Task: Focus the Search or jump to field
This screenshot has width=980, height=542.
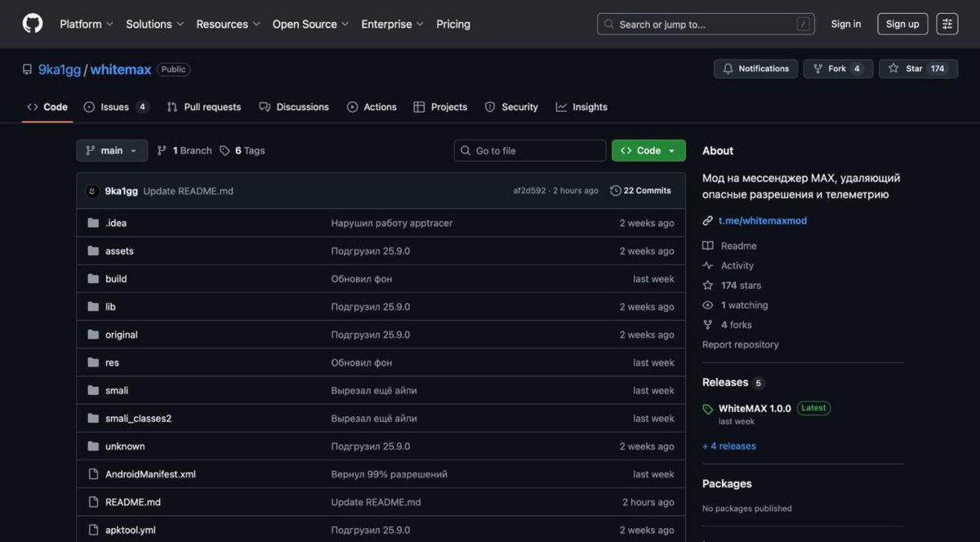Action: click(x=706, y=24)
